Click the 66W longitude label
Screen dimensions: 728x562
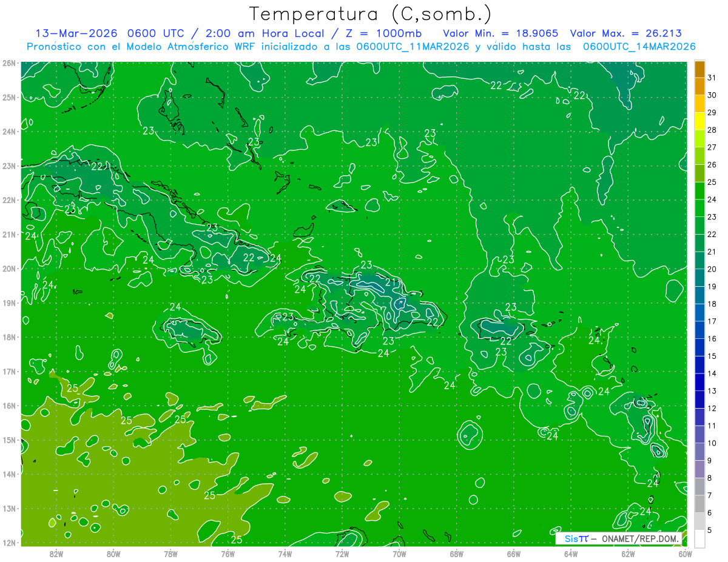(514, 554)
